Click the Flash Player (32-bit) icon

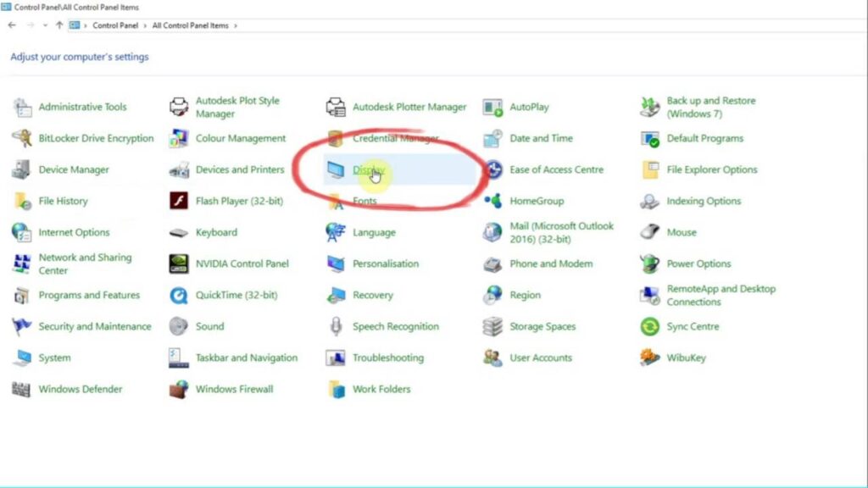point(178,201)
